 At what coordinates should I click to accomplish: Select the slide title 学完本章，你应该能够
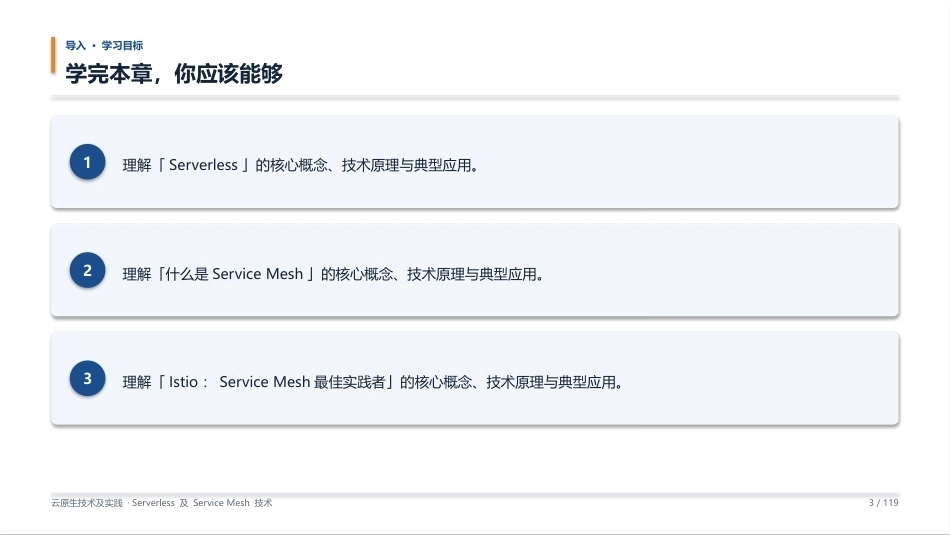pos(174,74)
